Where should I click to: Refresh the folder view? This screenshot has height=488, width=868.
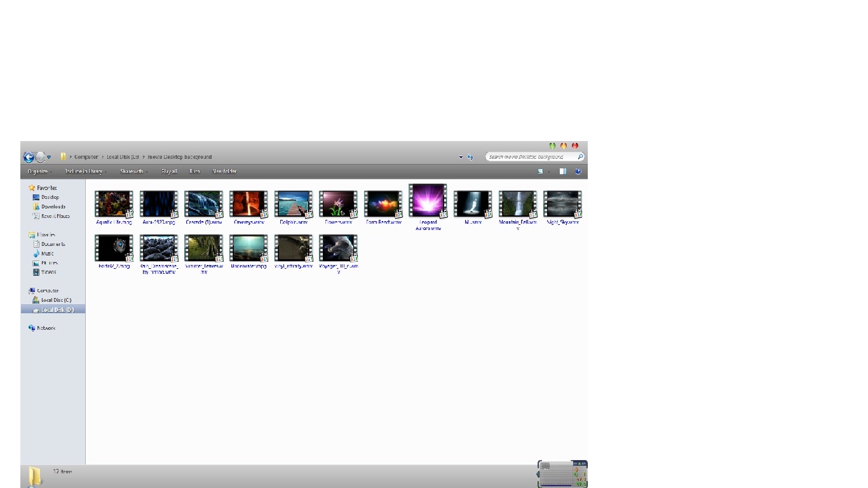click(x=470, y=157)
